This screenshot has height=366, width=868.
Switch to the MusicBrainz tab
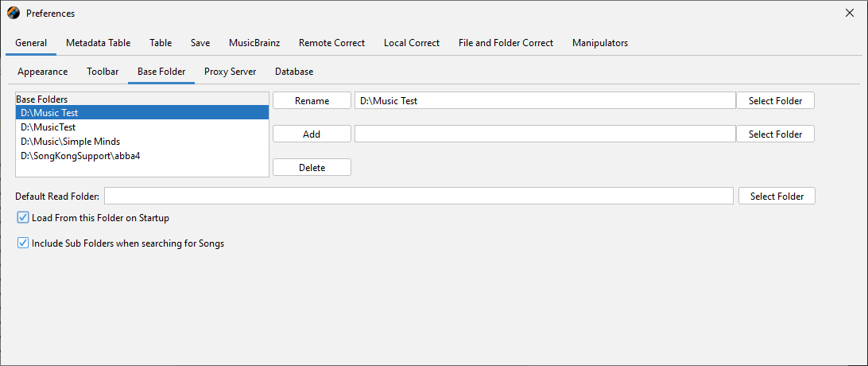click(254, 43)
